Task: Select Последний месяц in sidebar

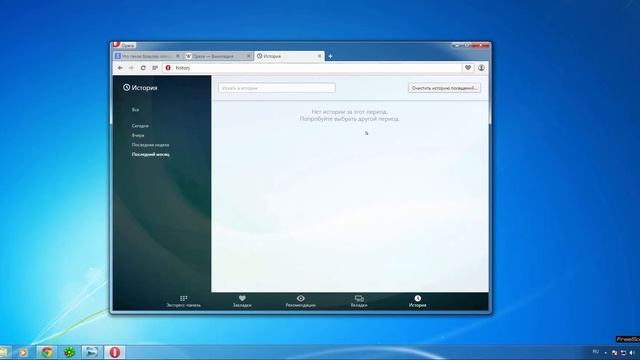Action: [150, 154]
